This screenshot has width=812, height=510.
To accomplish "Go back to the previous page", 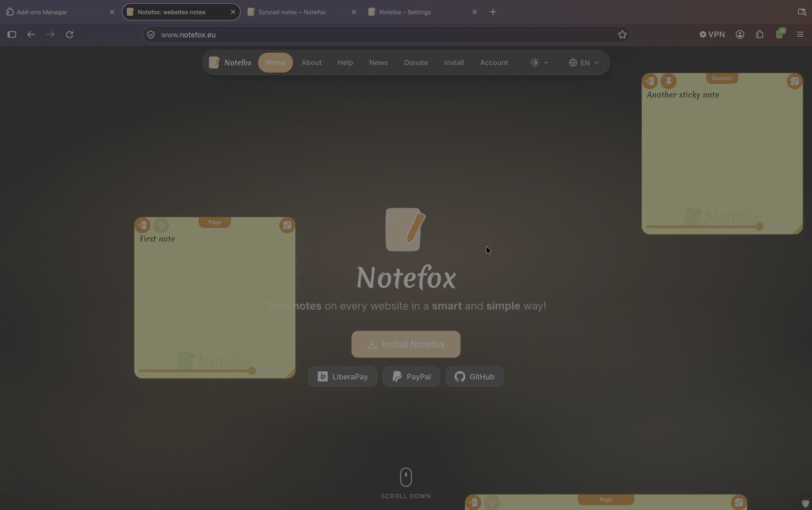I will click(x=31, y=34).
